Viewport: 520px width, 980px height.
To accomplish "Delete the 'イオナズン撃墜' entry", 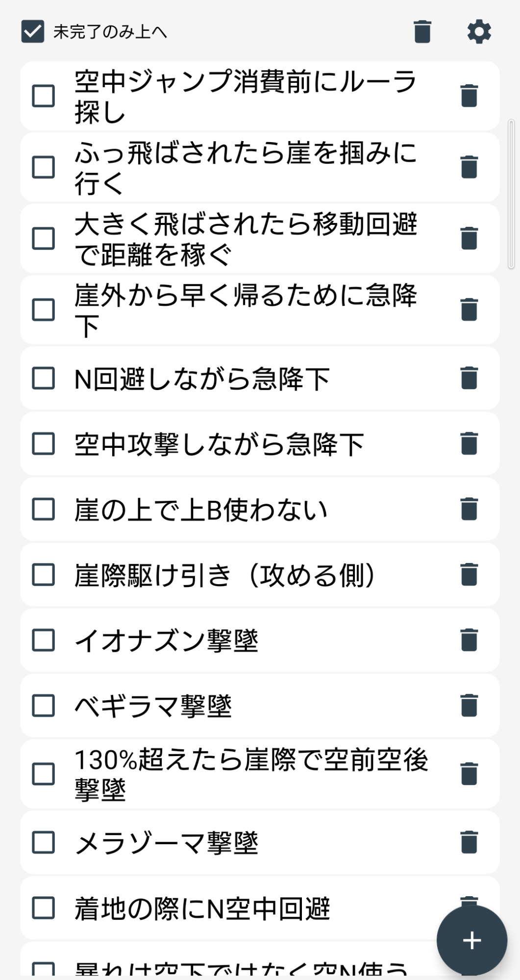I will (x=469, y=640).
